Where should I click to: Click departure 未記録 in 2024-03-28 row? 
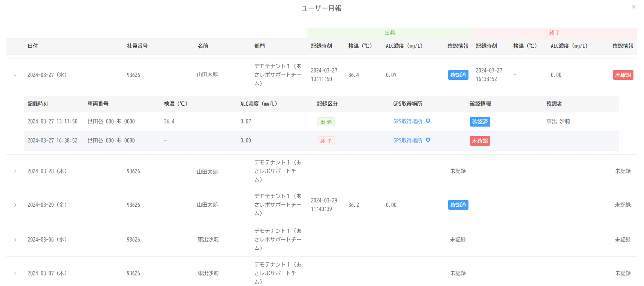(x=458, y=171)
